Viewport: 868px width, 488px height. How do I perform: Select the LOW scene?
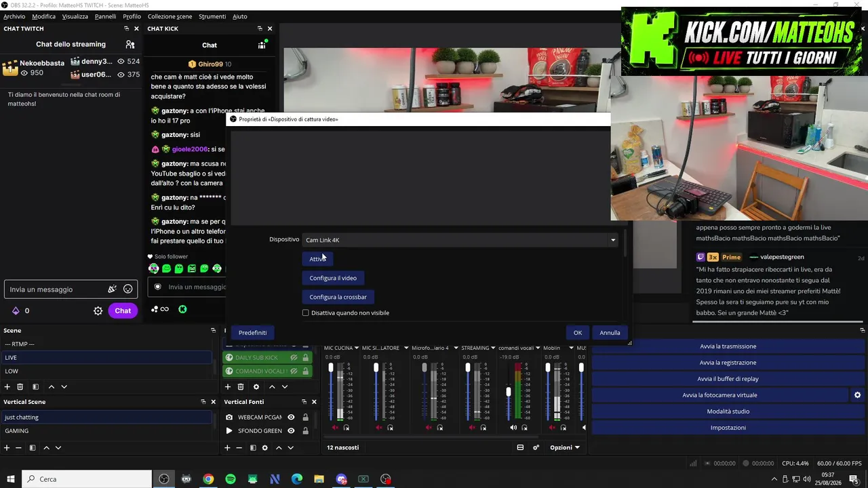coord(107,371)
